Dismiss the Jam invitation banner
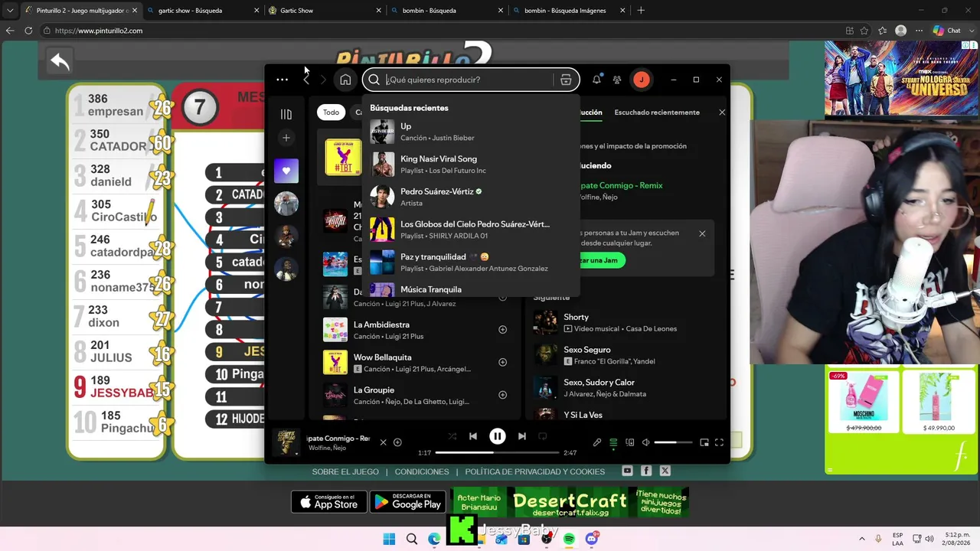This screenshot has height=551, width=980. [702, 233]
